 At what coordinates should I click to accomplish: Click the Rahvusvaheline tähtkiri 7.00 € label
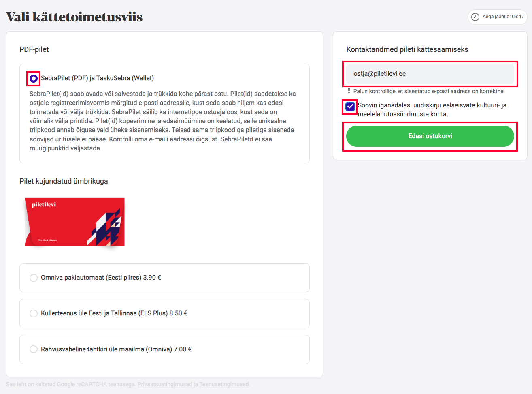point(116,349)
